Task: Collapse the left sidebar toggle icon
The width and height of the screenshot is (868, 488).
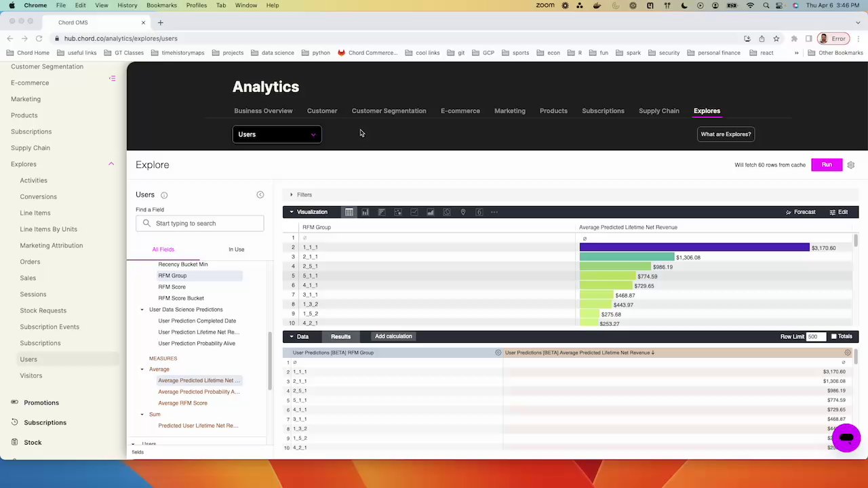Action: tap(112, 79)
